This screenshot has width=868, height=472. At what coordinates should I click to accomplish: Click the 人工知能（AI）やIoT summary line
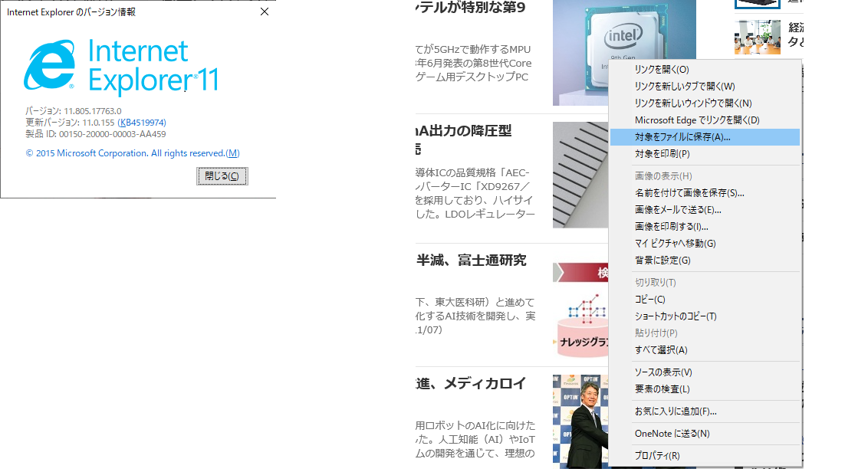point(475,440)
